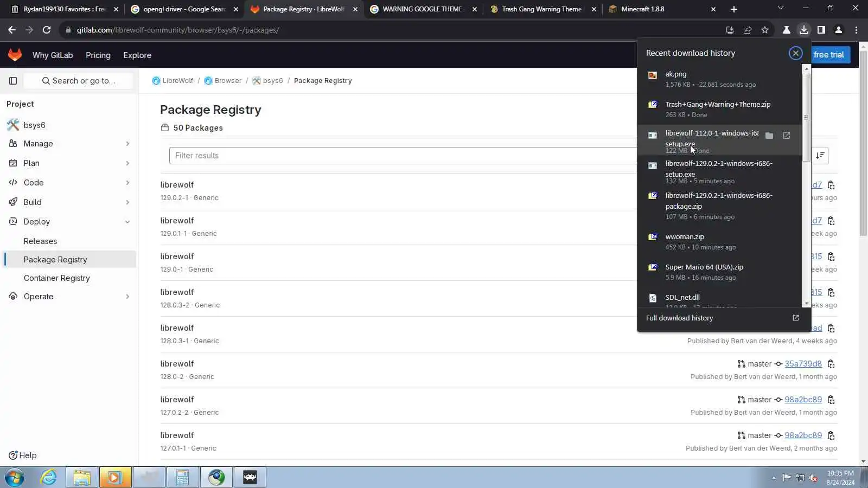
Task: Share this page from address bar
Action: point(747,30)
